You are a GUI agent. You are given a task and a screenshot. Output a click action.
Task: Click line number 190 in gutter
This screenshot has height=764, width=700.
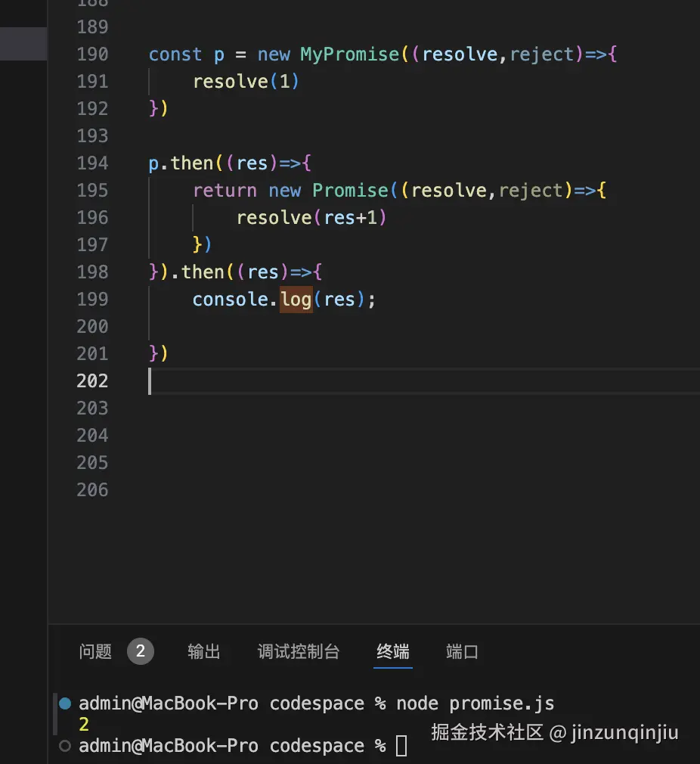point(92,54)
